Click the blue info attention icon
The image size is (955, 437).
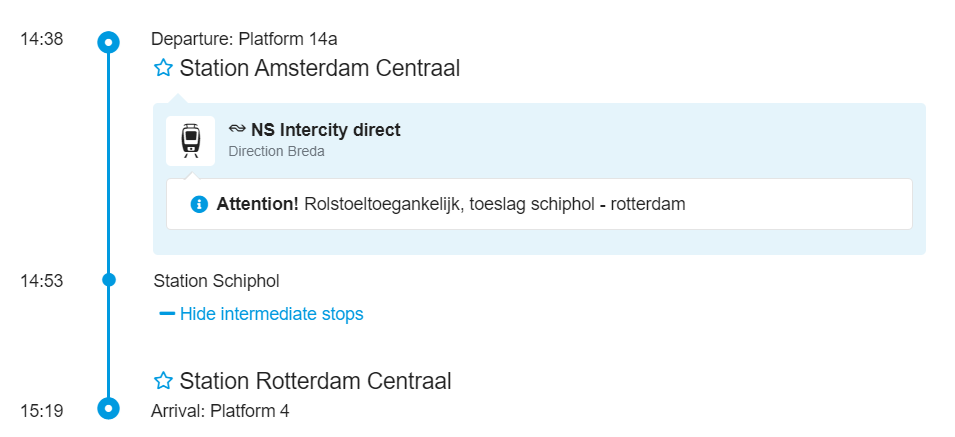click(x=199, y=204)
